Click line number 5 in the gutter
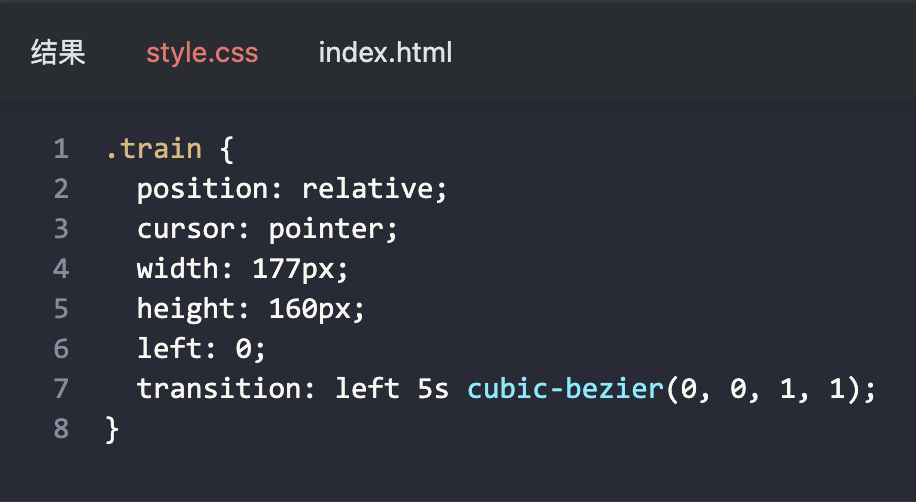 coord(61,309)
